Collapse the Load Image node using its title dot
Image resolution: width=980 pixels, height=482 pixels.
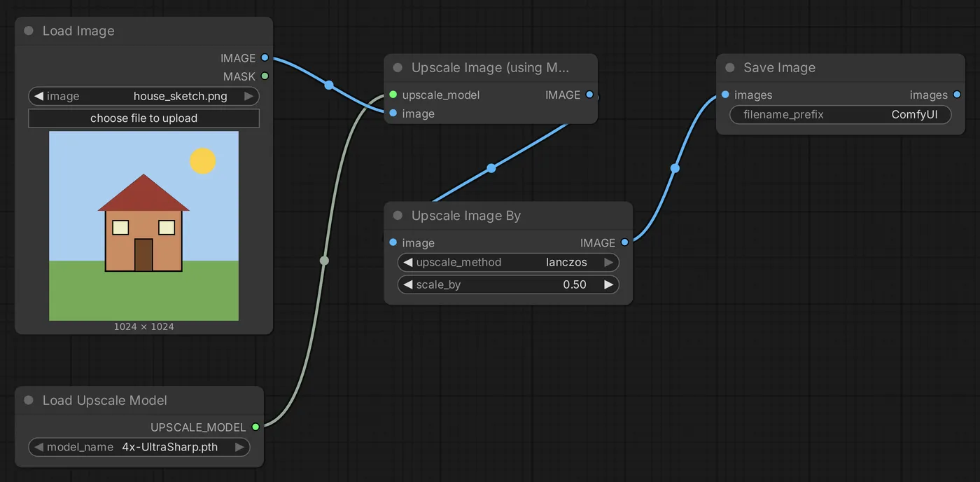coord(29,31)
